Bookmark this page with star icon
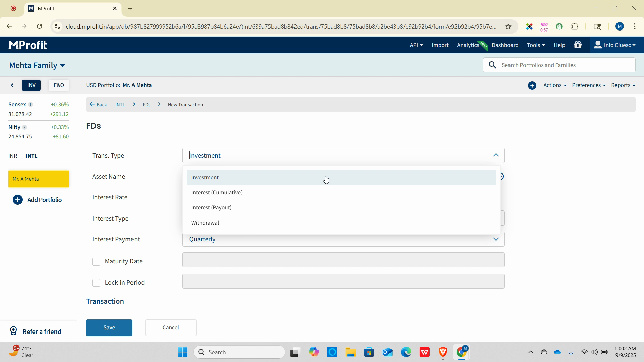 [508, 27]
